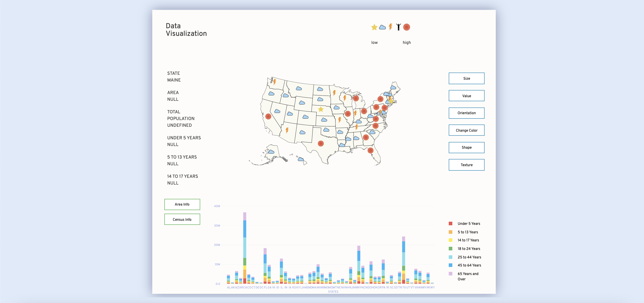The width and height of the screenshot is (644, 303).
Task: Click the 'Data Visualization' heading
Action: tap(186, 30)
